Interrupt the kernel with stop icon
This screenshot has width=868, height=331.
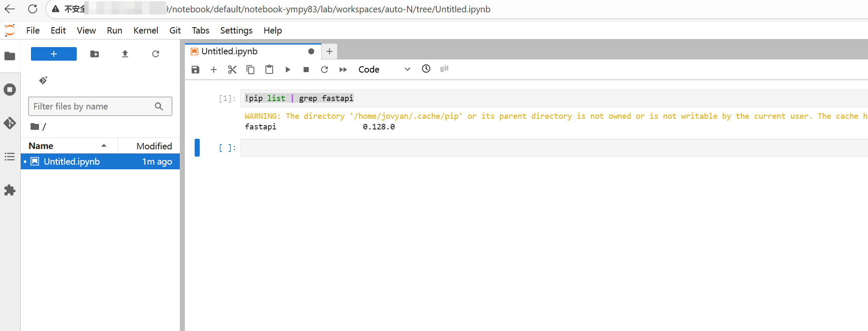pyautogui.click(x=306, y=70)
